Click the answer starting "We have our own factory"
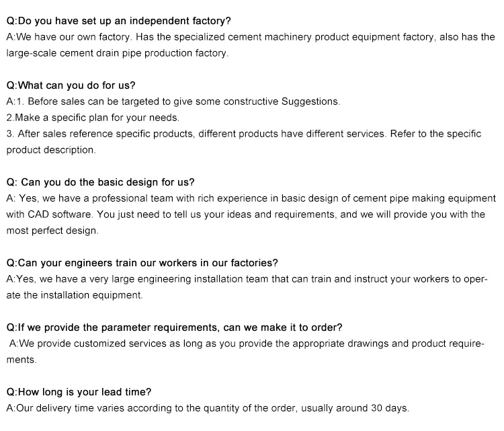This screenshot has height=431, width=504. (250, 37)
